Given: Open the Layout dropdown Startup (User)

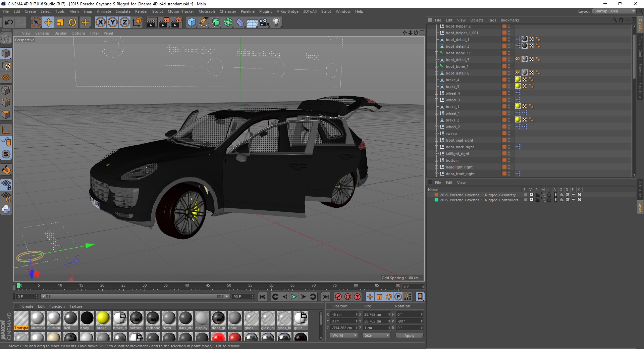Looking at the screenshot, I should (x=614, y=11).
